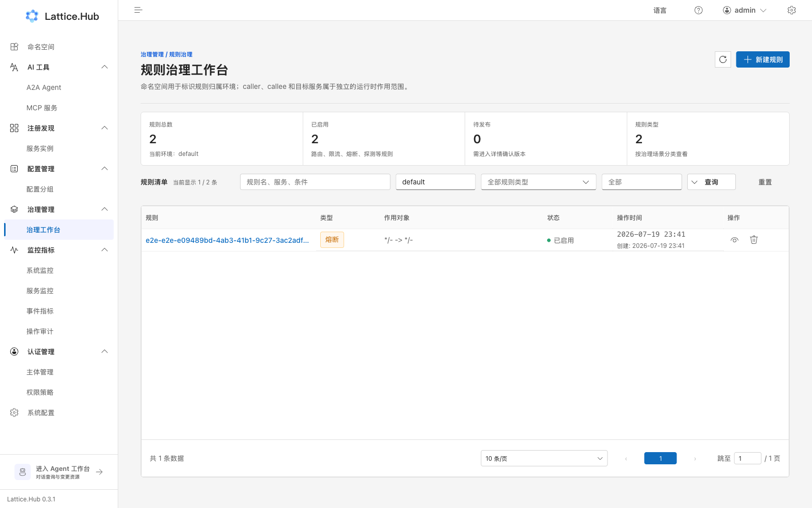Click the 待发布 statistics card
Image resolution: width=812 pixels, height=508 pixels.
point(546,139)
